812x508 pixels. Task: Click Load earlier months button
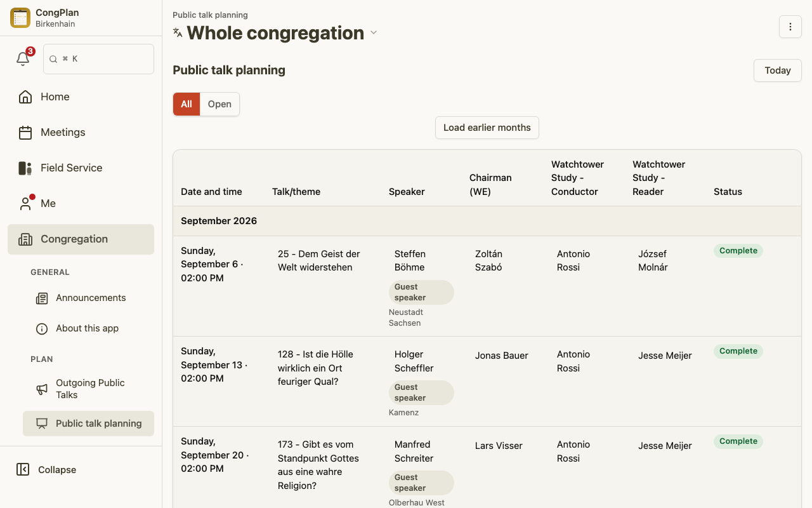pos(487,128)
